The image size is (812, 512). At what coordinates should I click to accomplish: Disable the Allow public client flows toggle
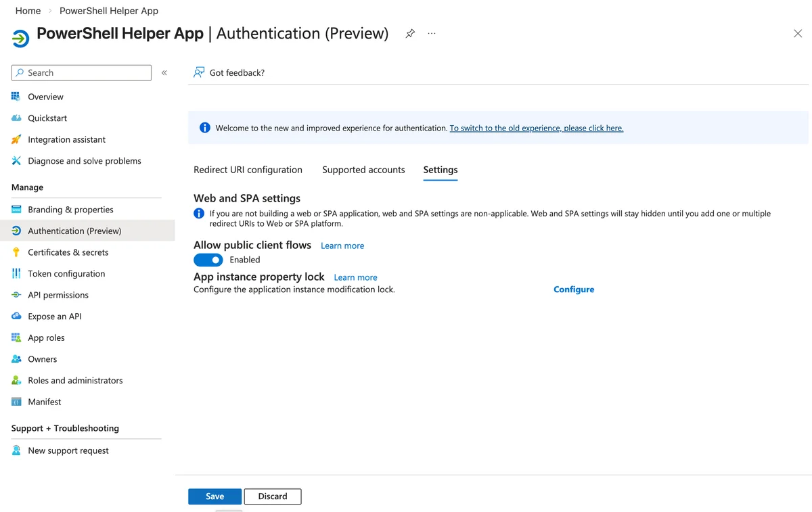(208, 260)
